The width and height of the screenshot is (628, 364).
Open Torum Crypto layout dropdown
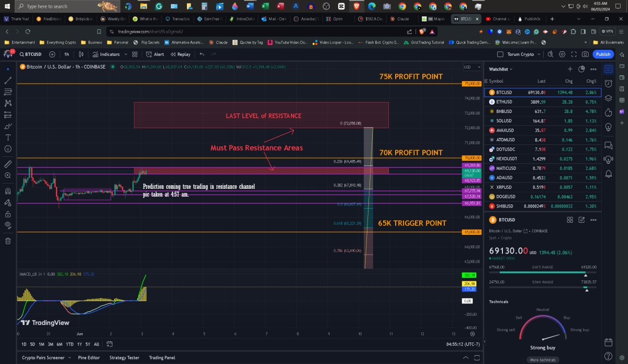(523, 54)
